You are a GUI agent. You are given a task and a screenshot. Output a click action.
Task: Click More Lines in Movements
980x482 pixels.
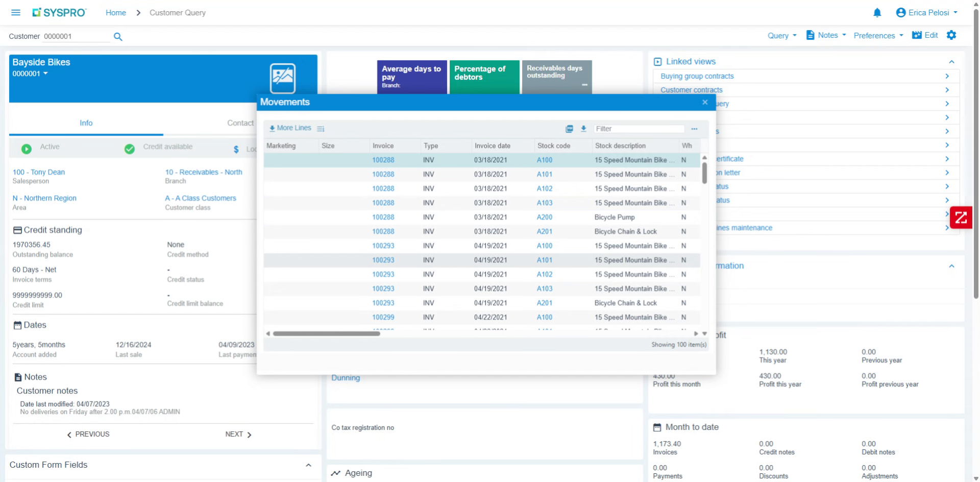click(x=290, y=128)
